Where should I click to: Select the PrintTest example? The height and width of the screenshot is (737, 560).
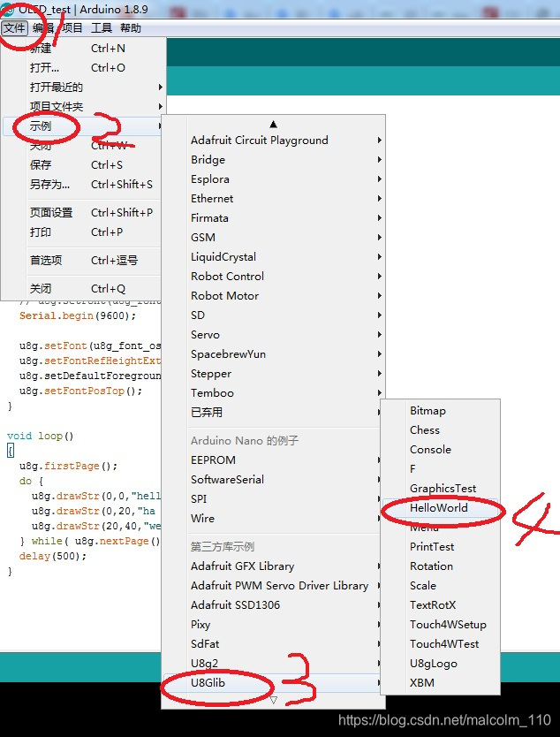coord(440,547)
